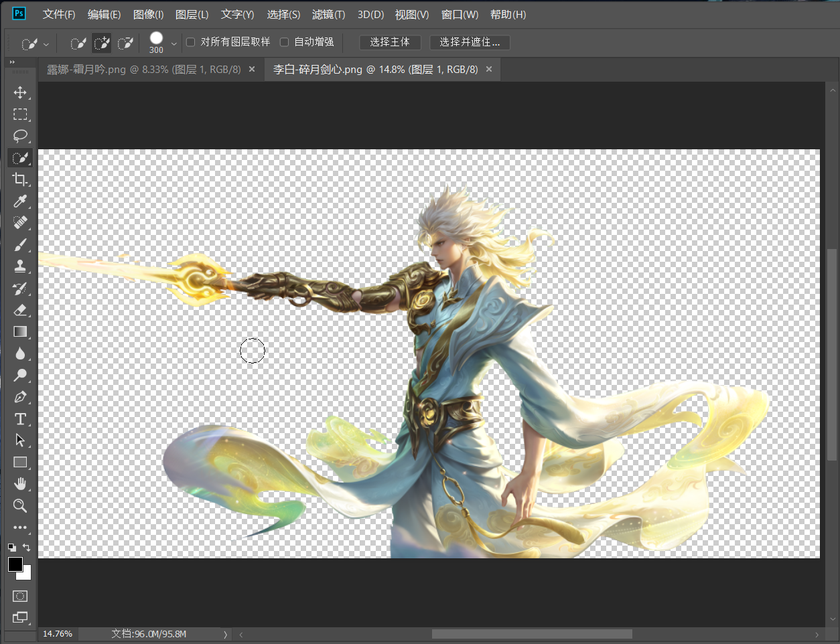Viewport: 840px width, 644px height.
Task: Enable 对所有图层取样 checkbox
Action: pyautogui.click(x=190, y=42)
